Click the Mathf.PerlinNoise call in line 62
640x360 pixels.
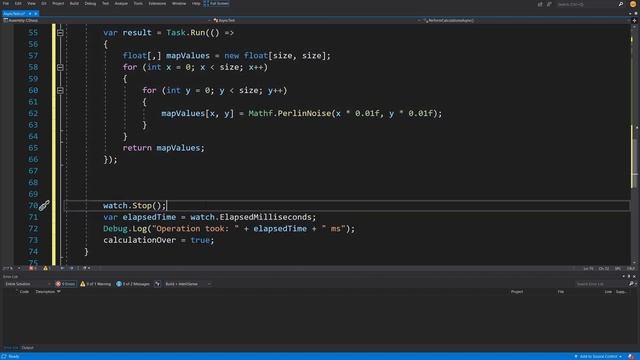pyautogui.click(x=289, y=113)
